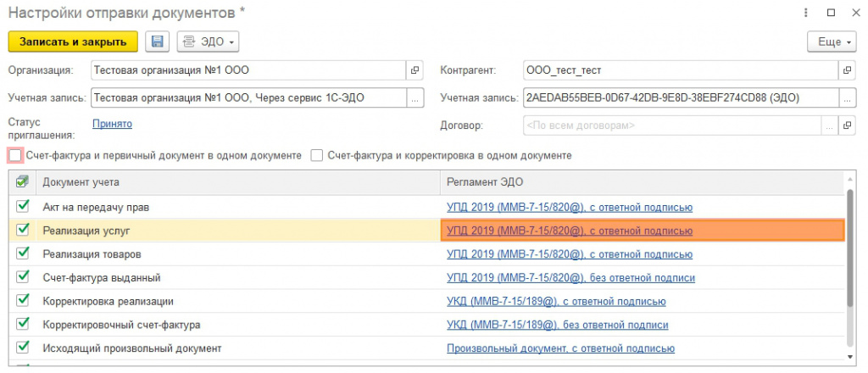Viewport: 868px width, 373px height.
Task: Uncheck the Акт на передачу прав row
Action: coord(22,206)
